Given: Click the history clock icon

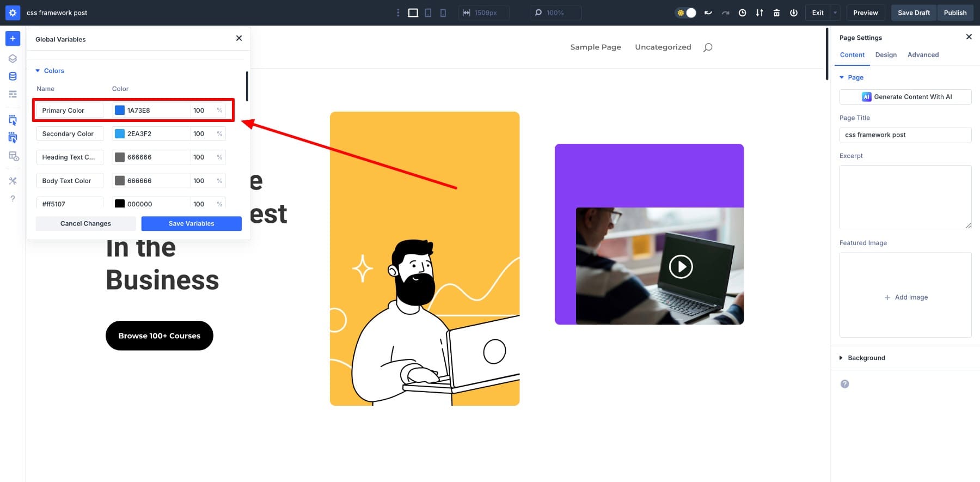Looking at the screenshot, I should coord(742,13).
